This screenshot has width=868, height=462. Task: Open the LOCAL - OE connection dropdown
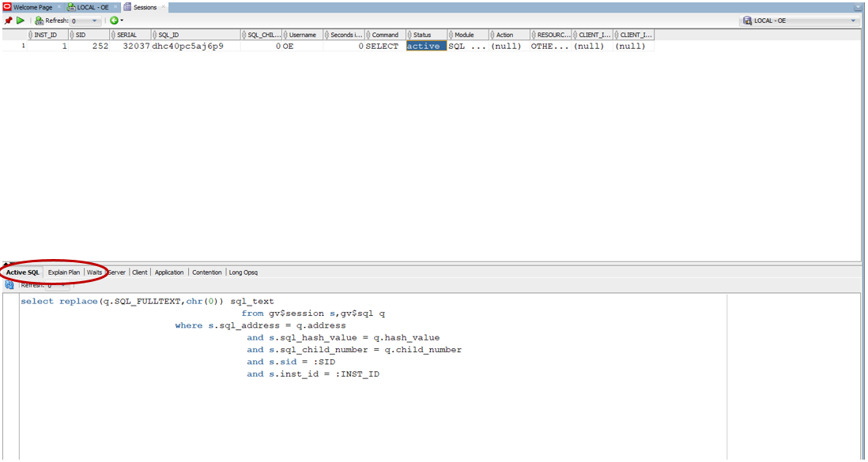click(800, 21)
